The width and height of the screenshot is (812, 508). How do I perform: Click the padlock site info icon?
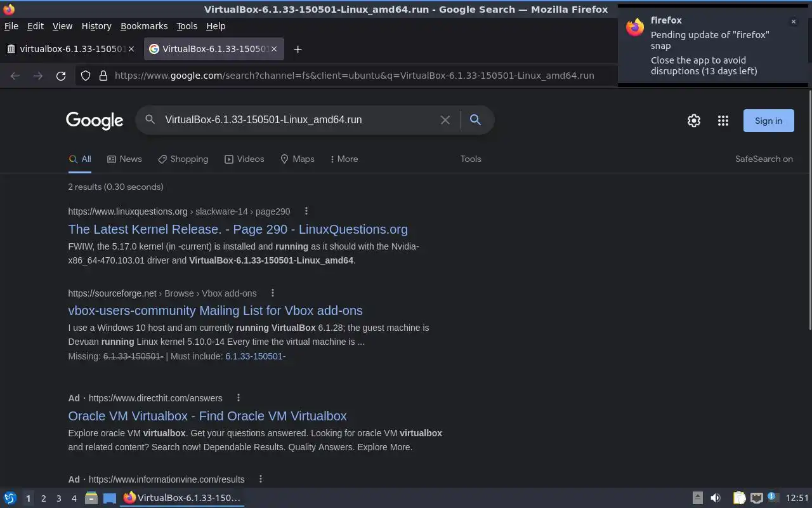(x=103, y=76)
